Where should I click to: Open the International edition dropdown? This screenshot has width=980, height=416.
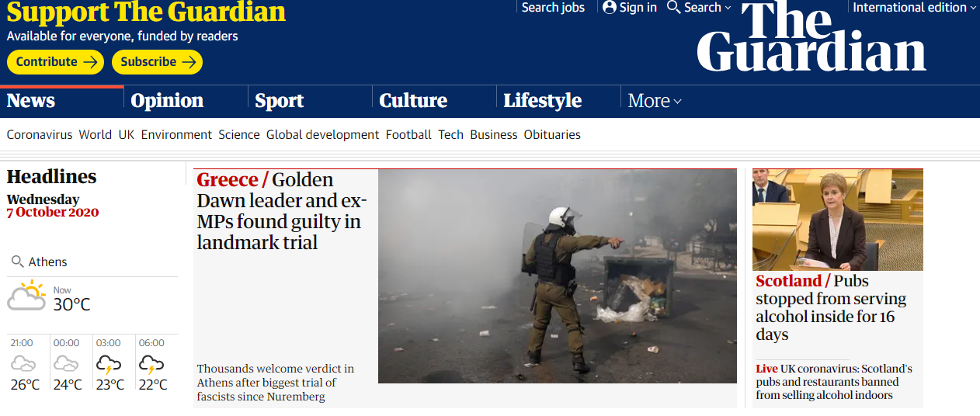point(915,7)
